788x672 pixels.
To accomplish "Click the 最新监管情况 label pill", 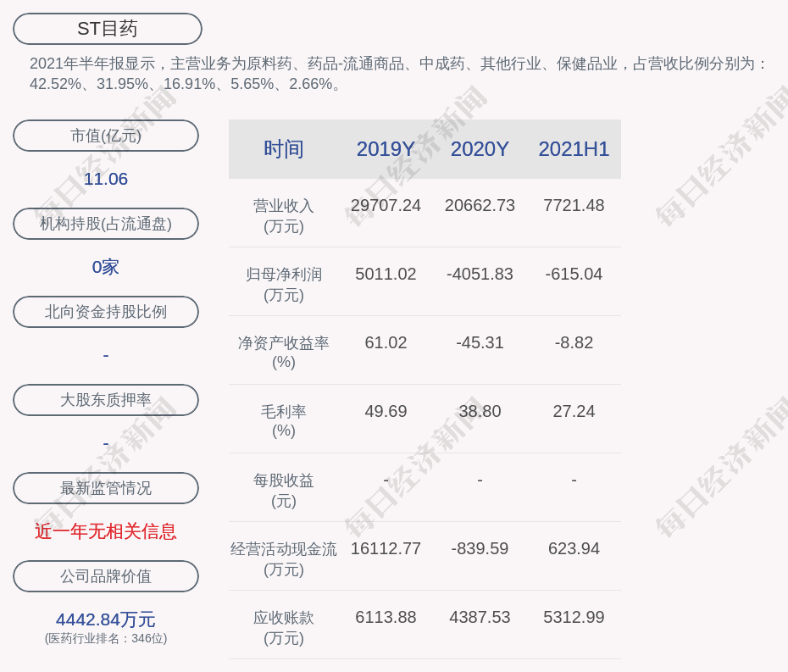I will pos(106,488).
